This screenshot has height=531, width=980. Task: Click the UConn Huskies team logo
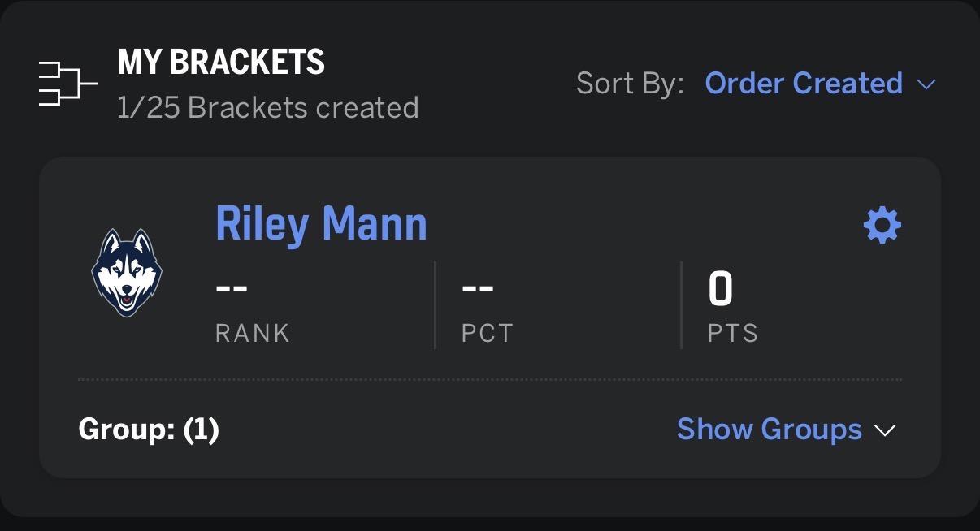click(x=127, y=272)
